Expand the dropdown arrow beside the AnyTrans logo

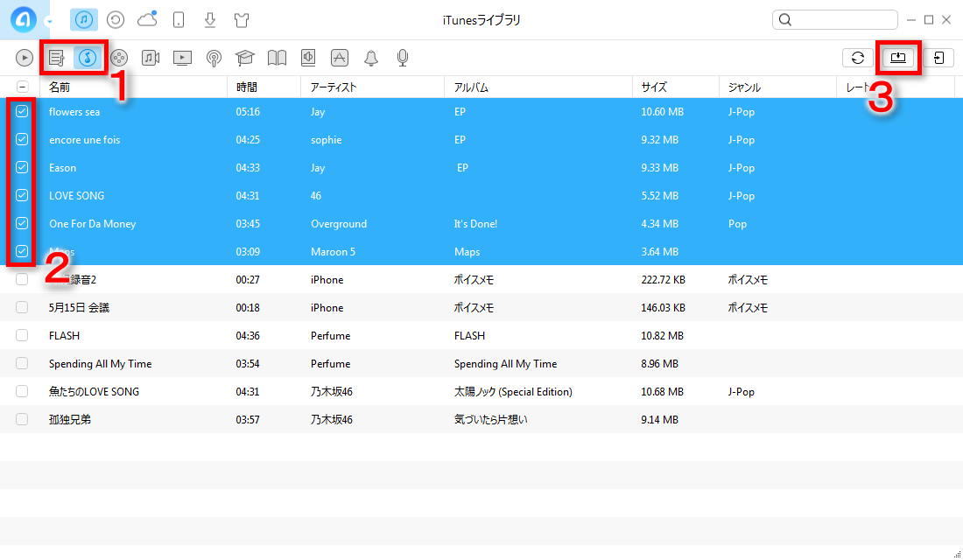(x=49, y=22)
